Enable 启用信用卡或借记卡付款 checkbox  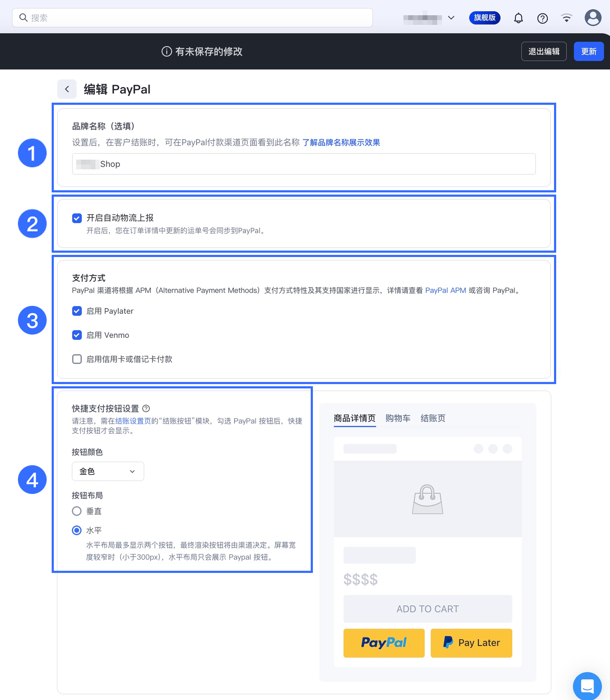(x=77, y=359)
